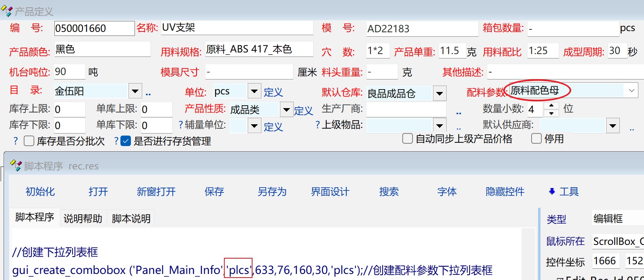Click help question mark before 辅量单位
Screen dimensions: 644x280
[x=180, y=125]
